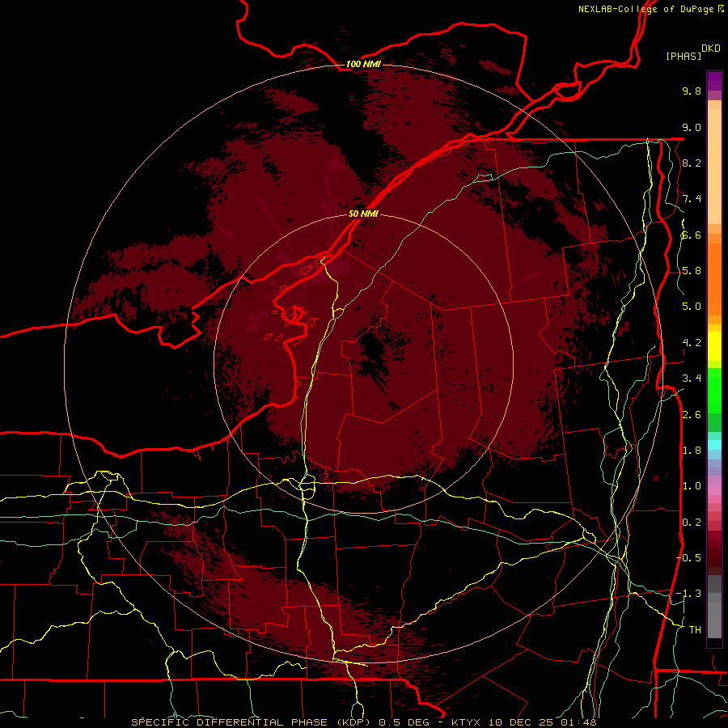Pick the yellow band of the color scale
The image size is (728, 728).
[714, 346]
